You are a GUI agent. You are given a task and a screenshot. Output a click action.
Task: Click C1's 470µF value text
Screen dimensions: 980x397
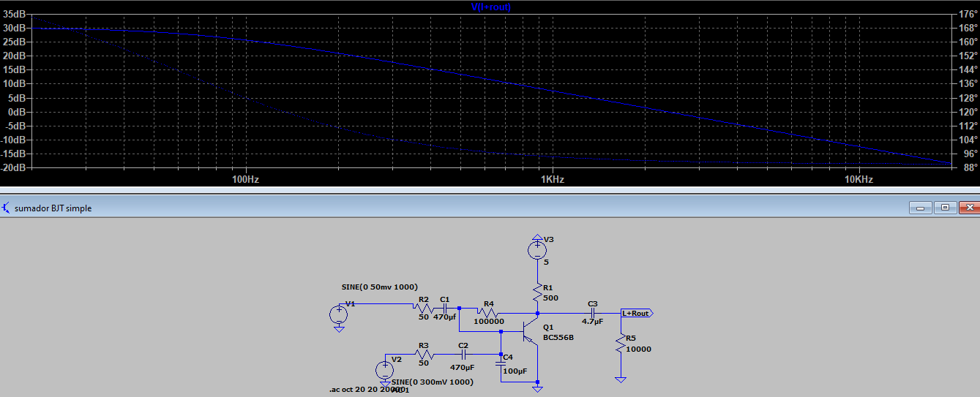point(444,317)
